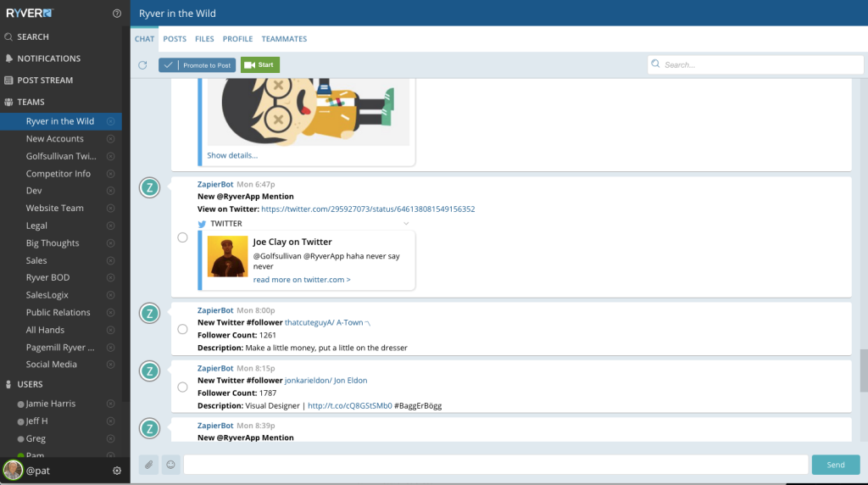The width and height of the screenshot is (868, 485).
Task: Switch to the Posts tab
Action: tap(175, 39)
